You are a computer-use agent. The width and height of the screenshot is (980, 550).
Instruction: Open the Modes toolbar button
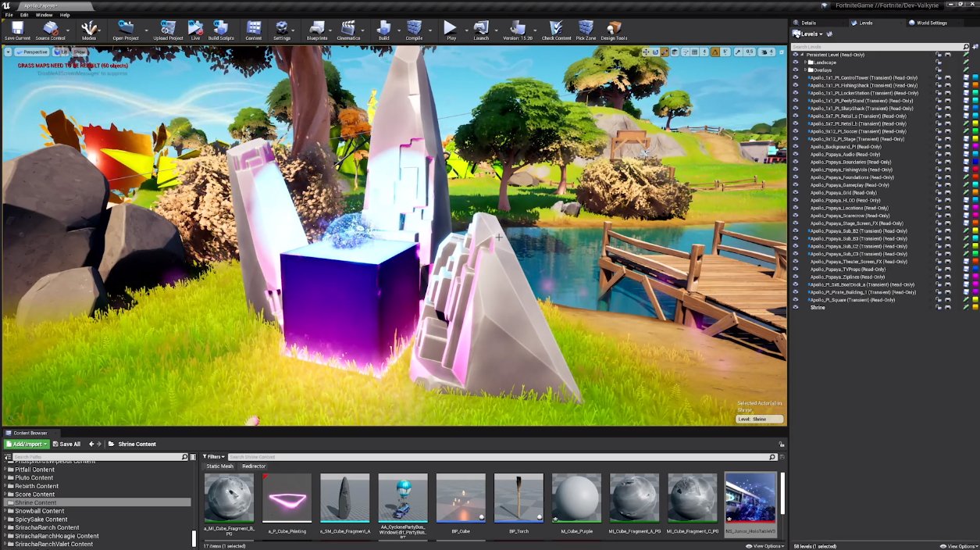click(x=89, y=30)
